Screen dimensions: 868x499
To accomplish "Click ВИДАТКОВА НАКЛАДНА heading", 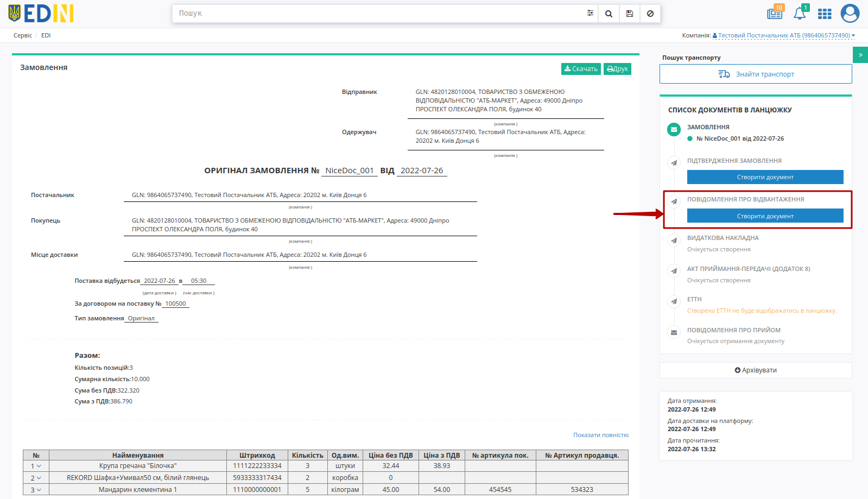I will point(723,238).
